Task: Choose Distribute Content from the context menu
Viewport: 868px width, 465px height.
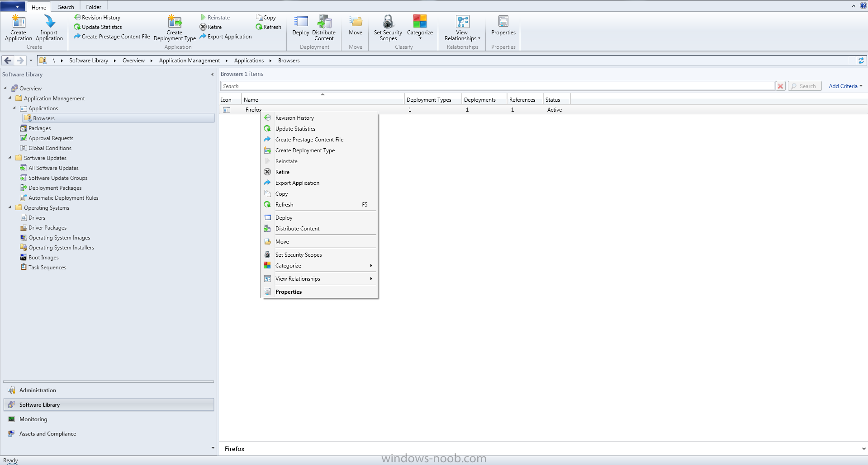Action: point(319,228)
